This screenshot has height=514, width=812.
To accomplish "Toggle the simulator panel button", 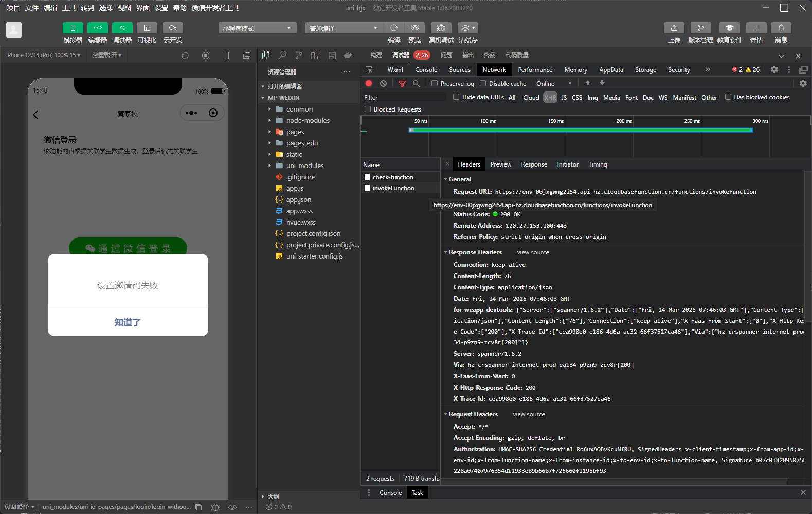I will click(73, 28).
